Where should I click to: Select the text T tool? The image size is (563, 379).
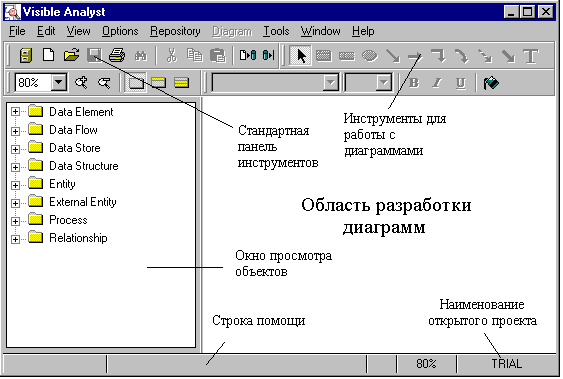pyautogui.click(x=531, y=56)
